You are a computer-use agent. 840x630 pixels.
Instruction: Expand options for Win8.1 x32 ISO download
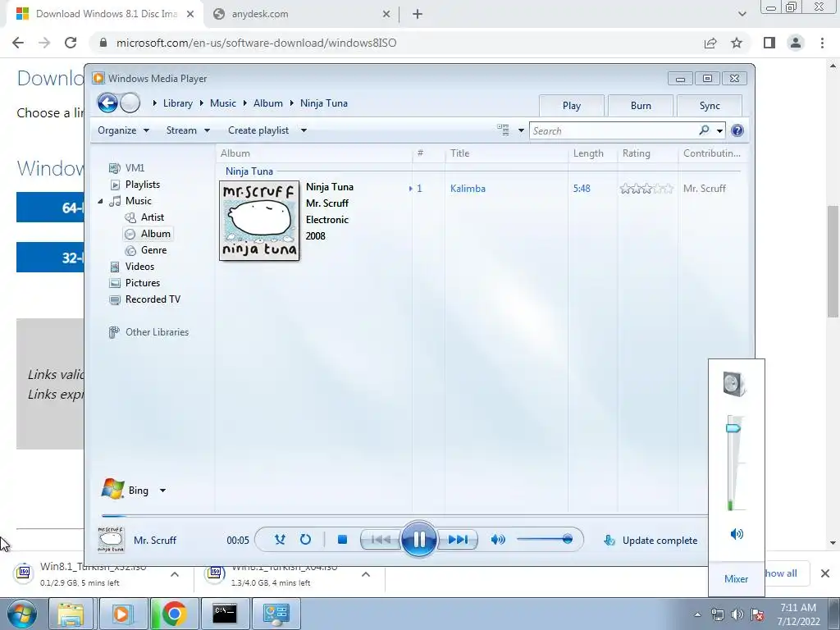(x=175, y=574)
